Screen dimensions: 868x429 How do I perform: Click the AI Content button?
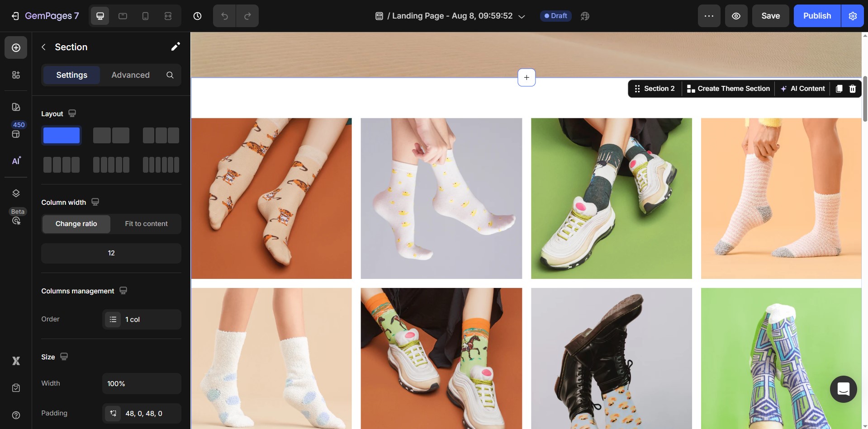pyautogui.click(x=802, y=89)
